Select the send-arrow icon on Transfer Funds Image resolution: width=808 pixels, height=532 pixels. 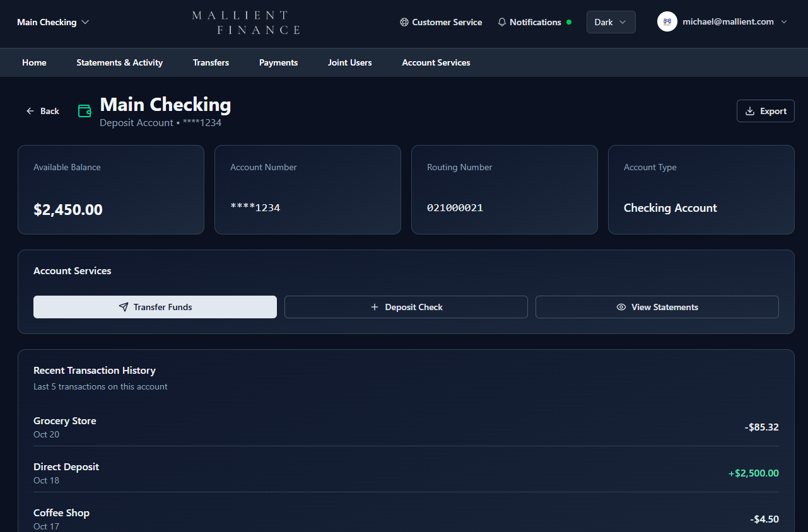pos(123,307)
